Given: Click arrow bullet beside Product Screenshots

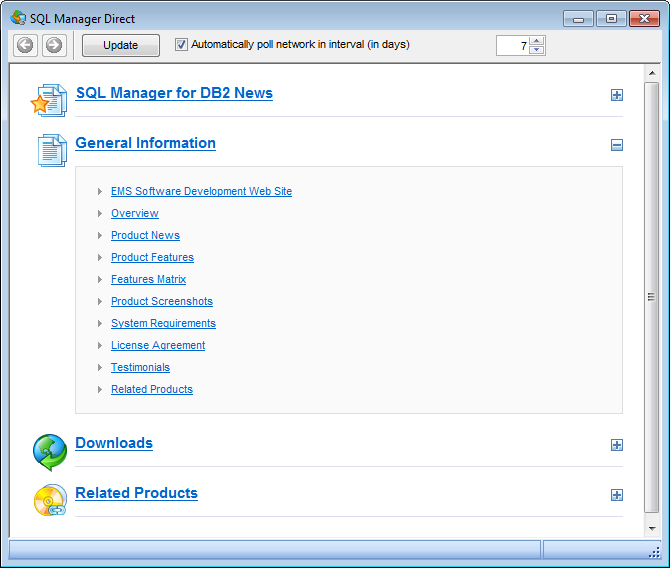Looking at the screenshot, I should (x=100, y=301).
